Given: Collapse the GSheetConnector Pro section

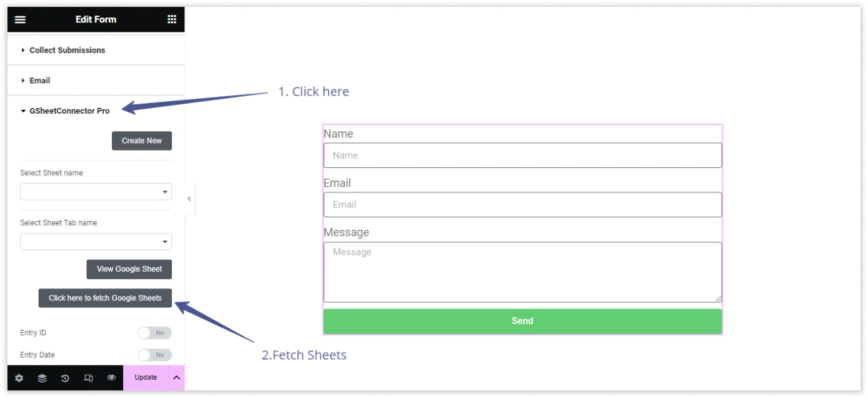Looking at the screenshot, I should click(x=69, y=111).
